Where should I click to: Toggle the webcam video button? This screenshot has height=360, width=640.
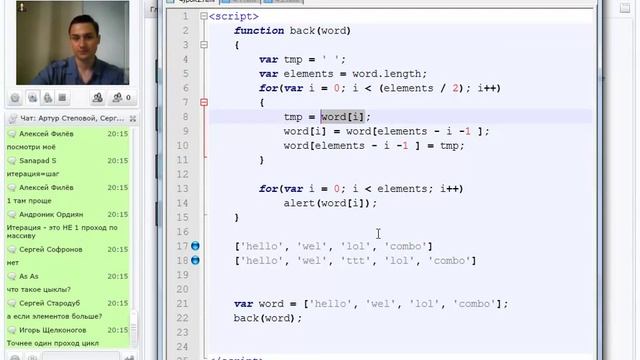(33, 98)
